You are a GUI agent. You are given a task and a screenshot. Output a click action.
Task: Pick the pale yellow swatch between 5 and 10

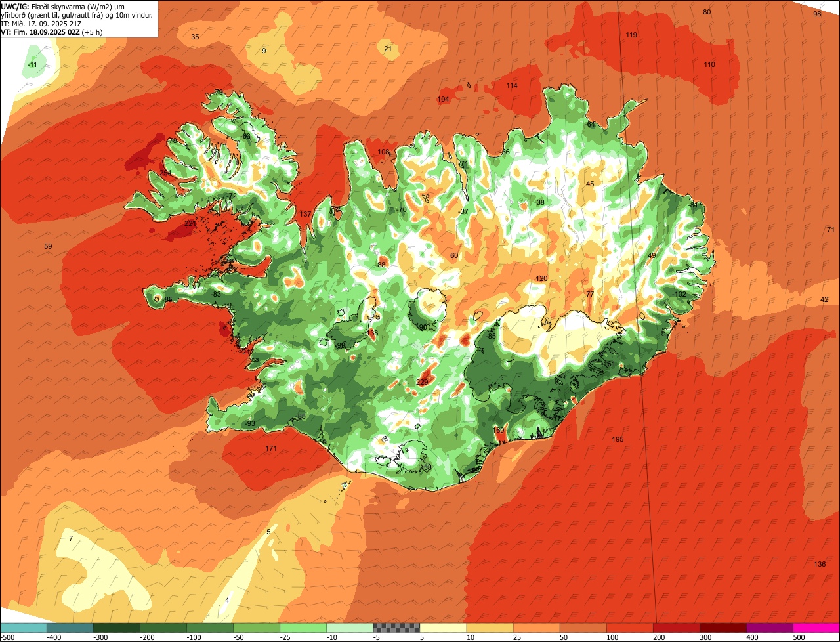click(x=443, y=628)
